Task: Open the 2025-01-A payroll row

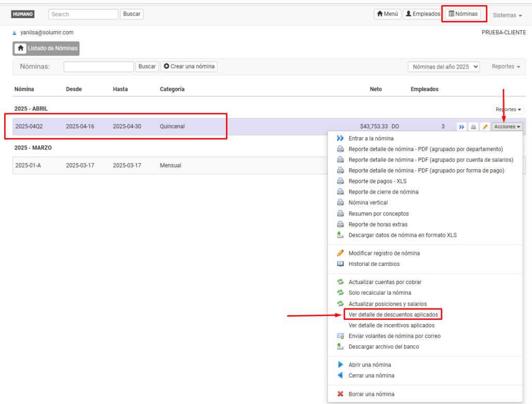Action: point(29,166)
